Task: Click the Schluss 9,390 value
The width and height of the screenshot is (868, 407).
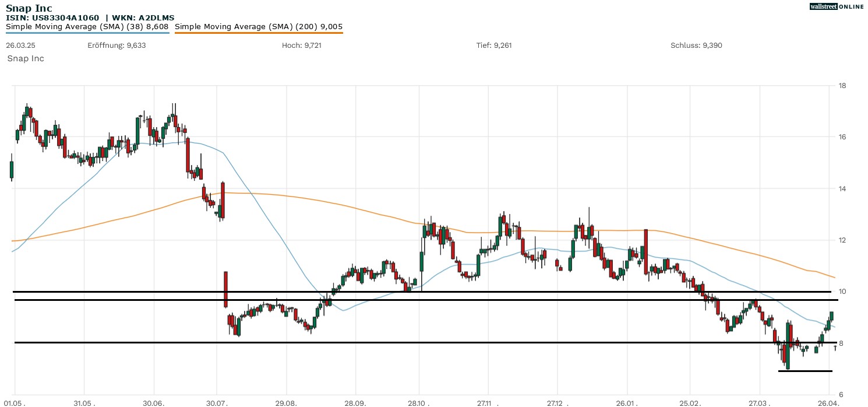Action: (696, 45)
